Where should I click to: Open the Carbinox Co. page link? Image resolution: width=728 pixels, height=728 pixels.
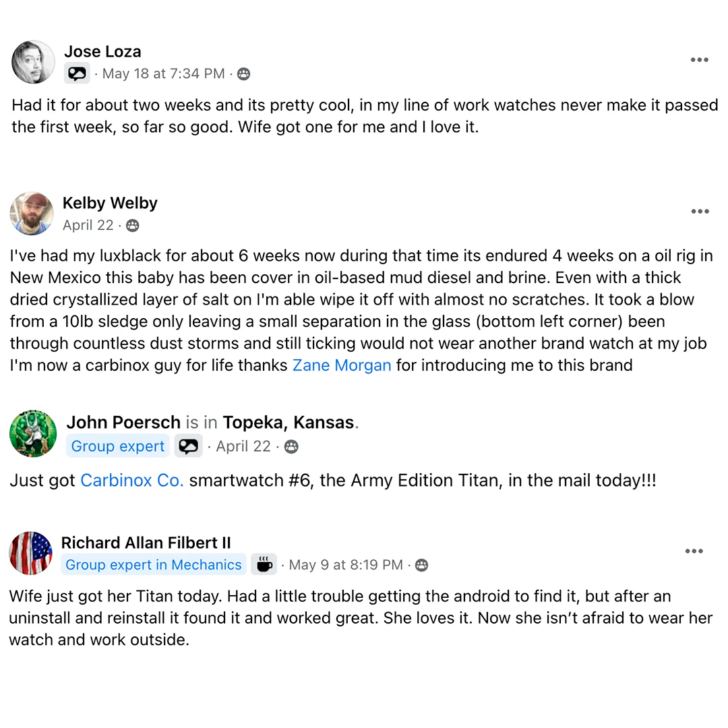132,481
